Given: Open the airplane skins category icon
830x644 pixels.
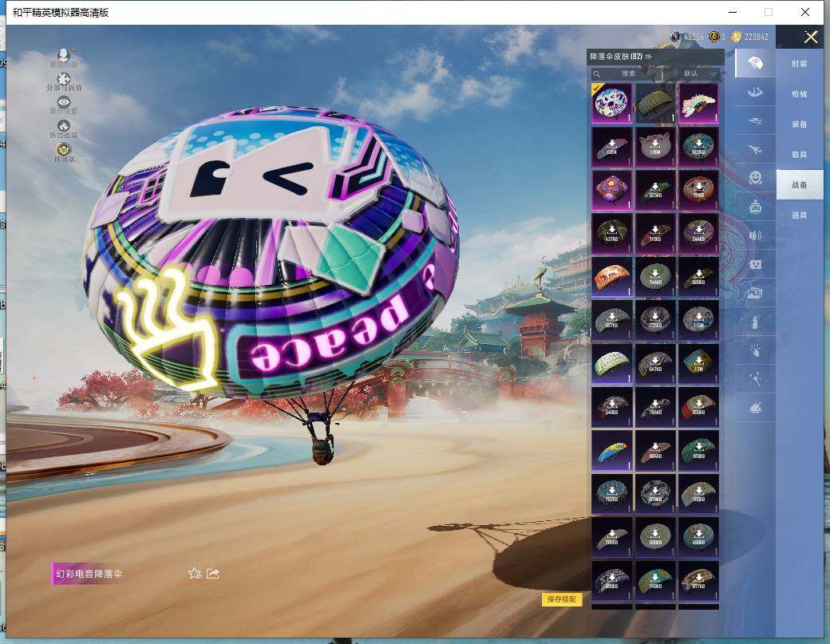Looking at the screenshot, I should click(x=755, y=150).
